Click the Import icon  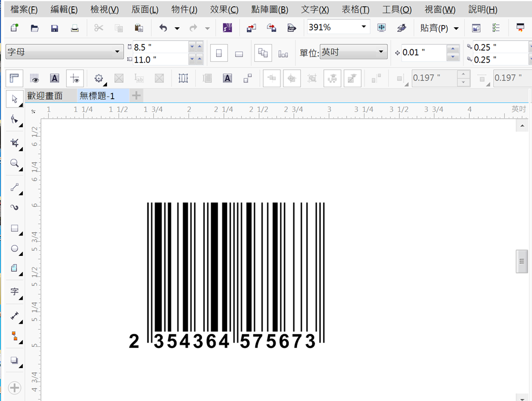click(252, 28)
